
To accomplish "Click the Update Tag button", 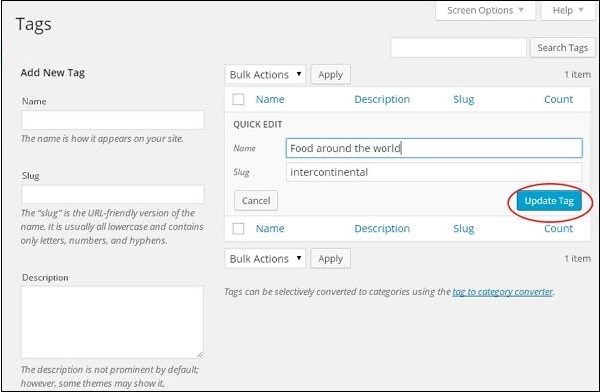I will tap(549, 201).
